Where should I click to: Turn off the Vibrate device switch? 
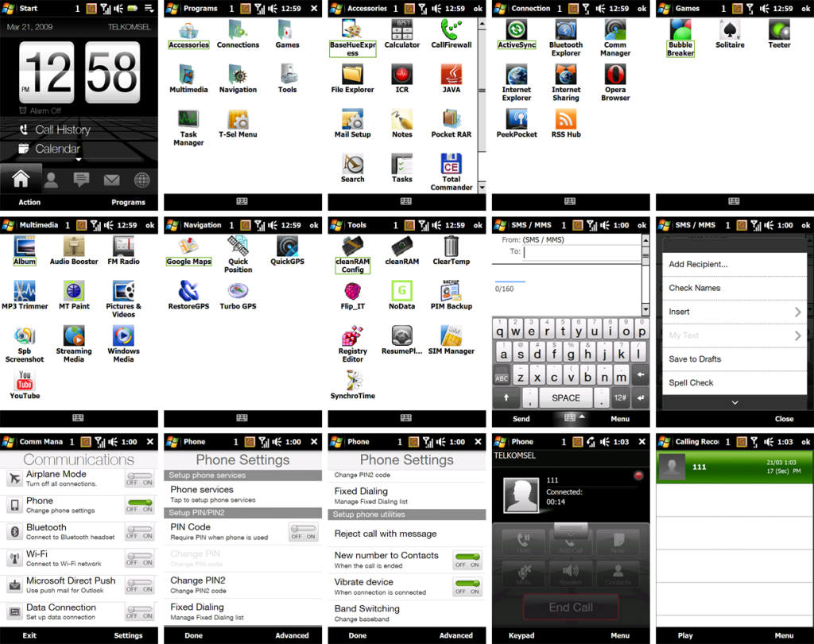coord(467,588)
